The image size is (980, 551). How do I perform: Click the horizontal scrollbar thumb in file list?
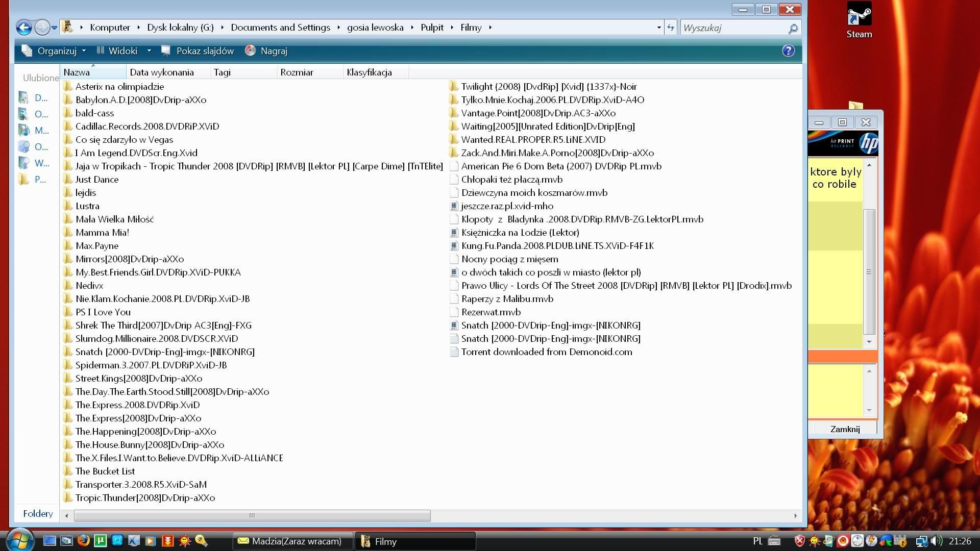[252, 516]
